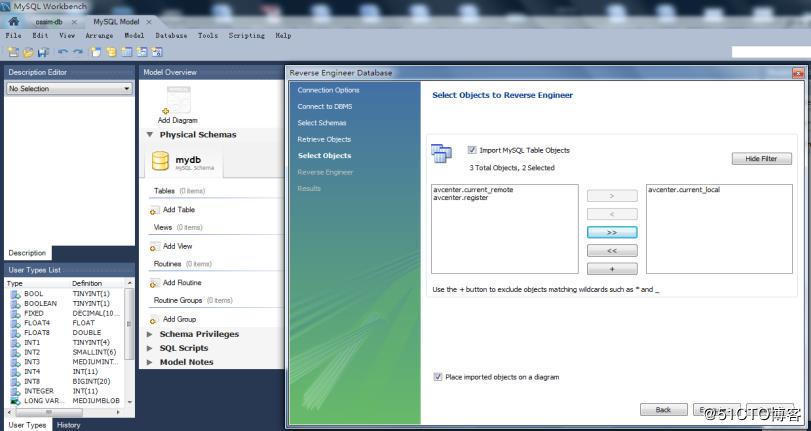Click the Connection Options wizard step
This screenshot has width=811, height=431.
[x=328, y=90]
